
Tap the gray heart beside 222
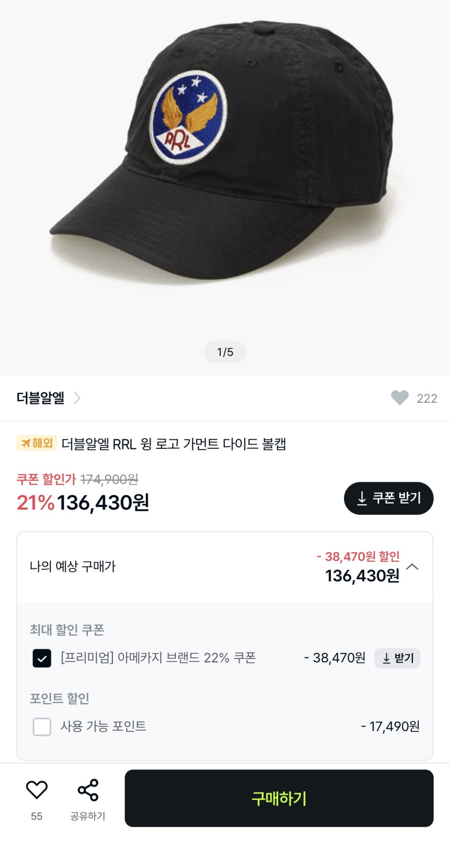click(400, 398)
